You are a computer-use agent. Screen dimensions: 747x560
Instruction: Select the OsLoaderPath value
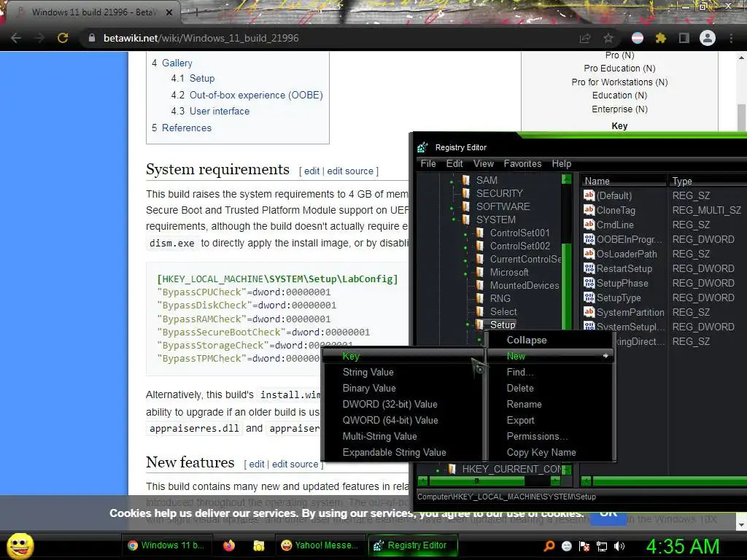click(x=626, y=254)
